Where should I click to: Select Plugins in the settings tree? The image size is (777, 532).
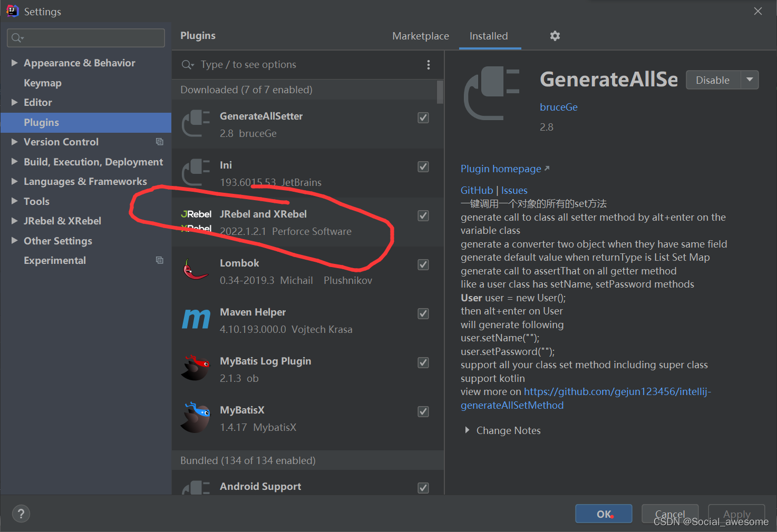coord(85,122)
